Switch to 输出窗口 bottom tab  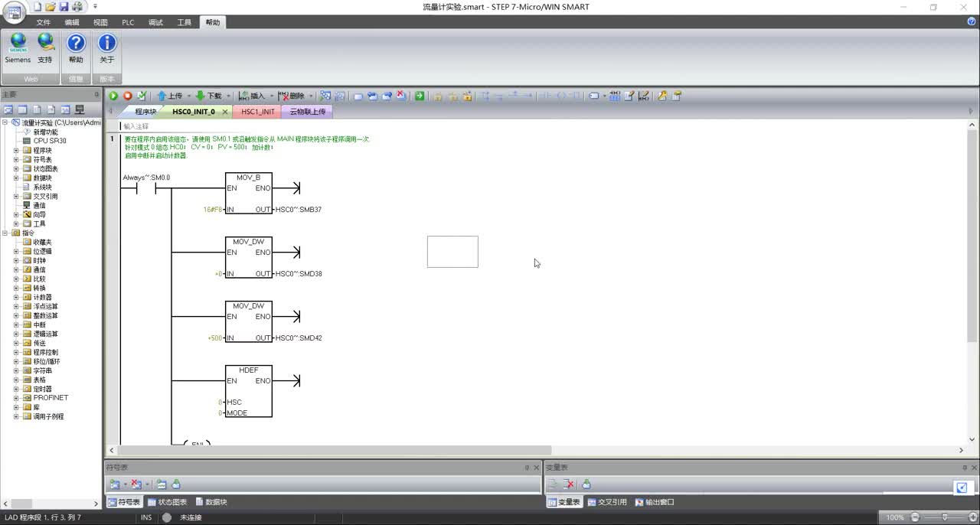coord(655,502)
